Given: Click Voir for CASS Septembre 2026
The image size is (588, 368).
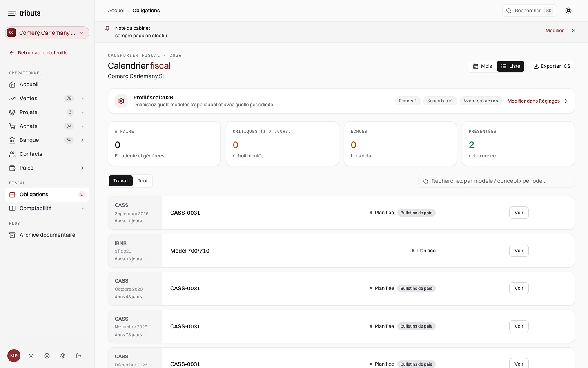Looking at the screenshot, I should click(519, 213).
